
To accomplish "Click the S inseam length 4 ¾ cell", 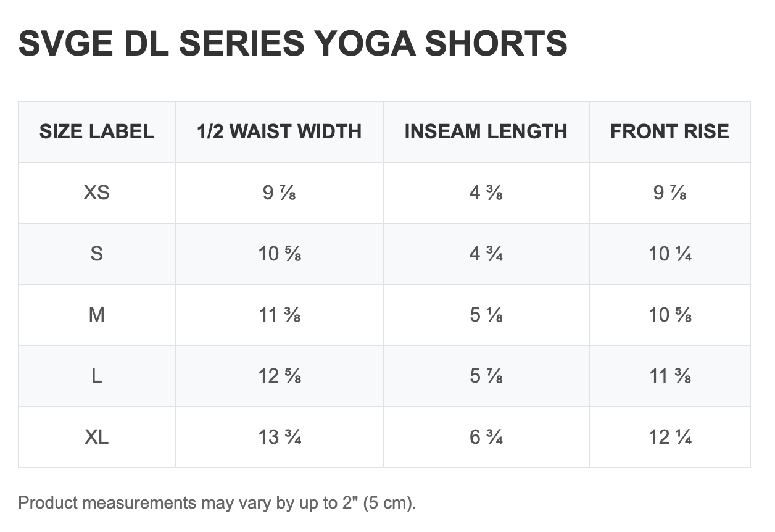I will tap(486, 254).
